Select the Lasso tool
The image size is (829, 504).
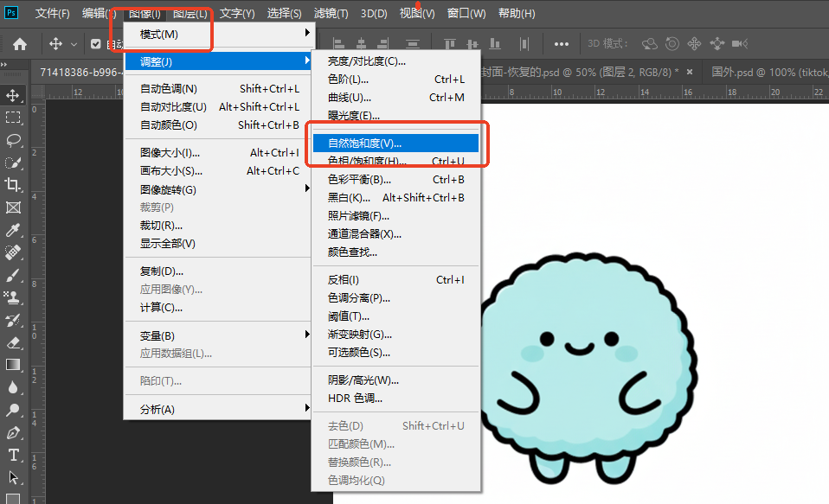pos(13,140)
